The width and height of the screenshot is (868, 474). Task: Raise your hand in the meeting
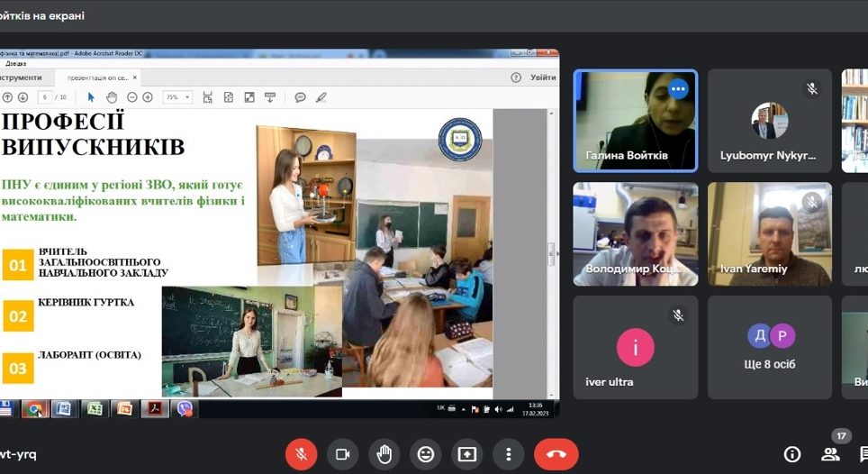[x=384, y=454]
